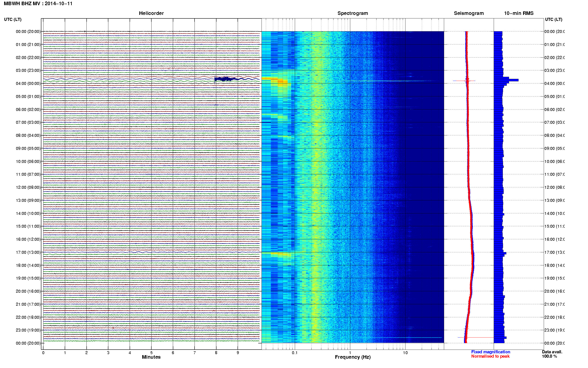Image resolution: width=588 pixels, height=368 pixels.
Task: Click the '06:00 (02:00)' left time label
Action: 28,109
